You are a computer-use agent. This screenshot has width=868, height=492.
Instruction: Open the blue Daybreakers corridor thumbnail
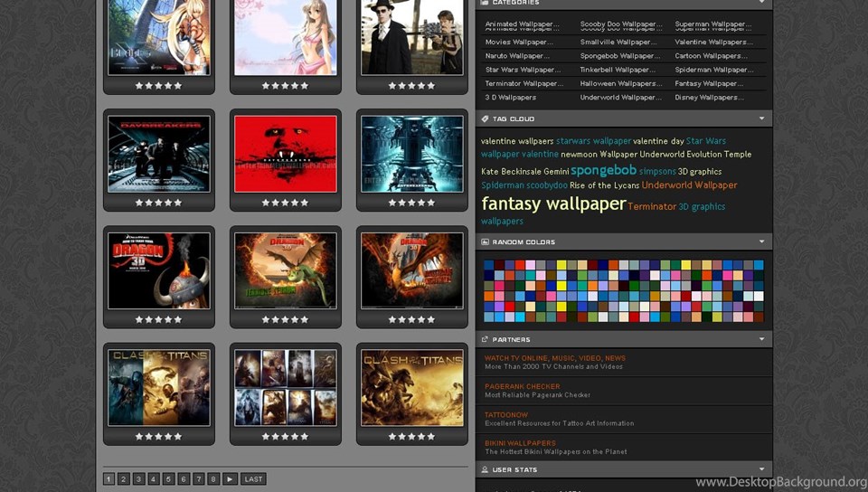(x=412, y=154)
